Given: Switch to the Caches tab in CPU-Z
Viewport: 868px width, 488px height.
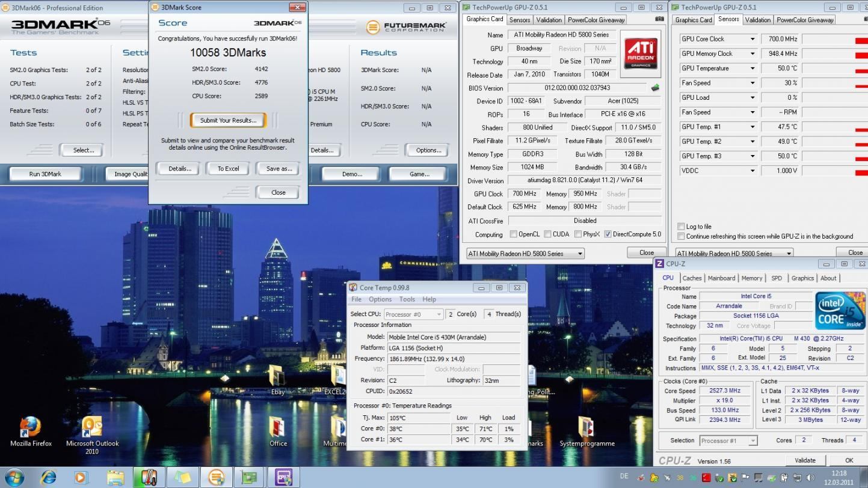Looking at the screenshot, I should 692,278.
